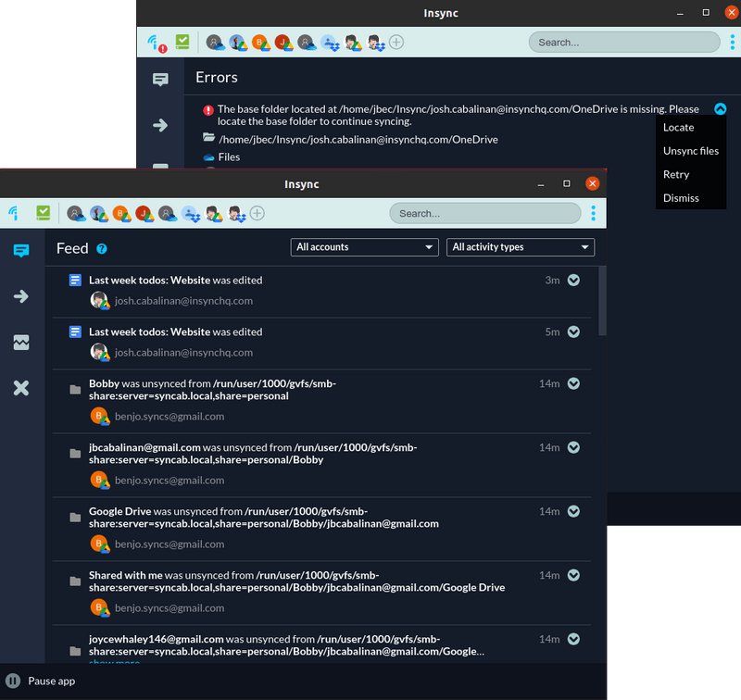Image resolution: width=741 pixels, height=700 pixels.
Task: Choose Locate from the error menu
Action: pyautogui.click(x=678, y=127)
